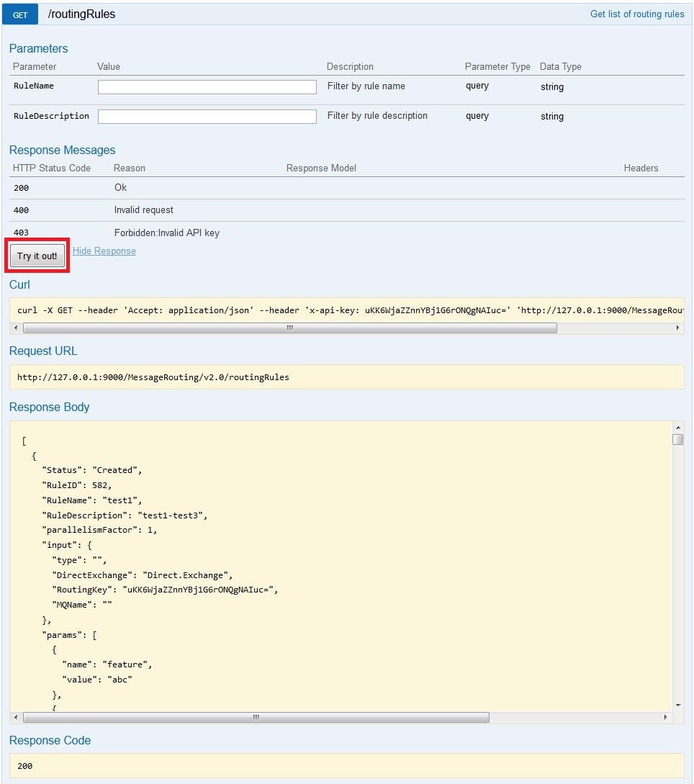Click the Response Body up scroll arrow
The height and width of the screenshot is (784, 694).
(678, 428)
